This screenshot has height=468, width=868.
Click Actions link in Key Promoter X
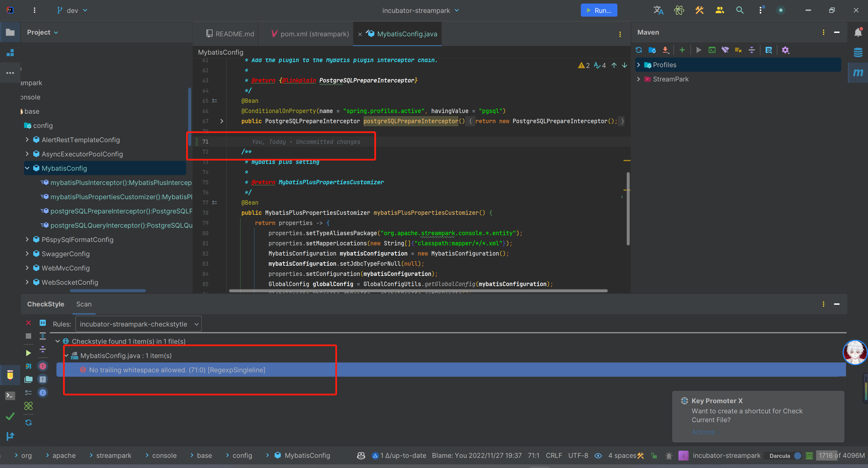pyautogui.click(x=703, y=432)
